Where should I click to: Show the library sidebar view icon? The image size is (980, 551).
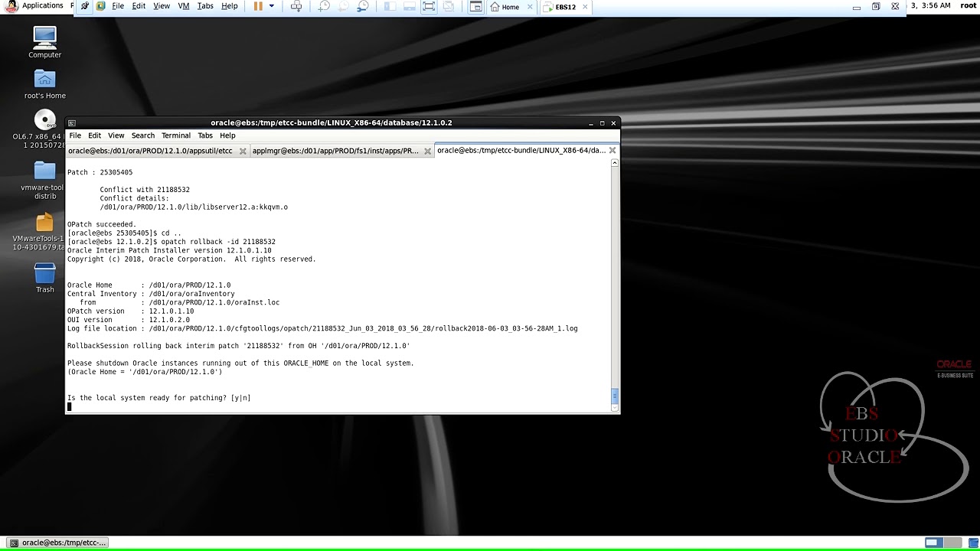point(390,6)
